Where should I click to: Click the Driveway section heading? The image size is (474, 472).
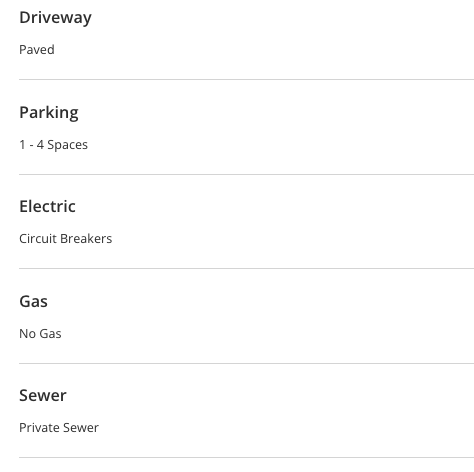(x=55, y=18)
